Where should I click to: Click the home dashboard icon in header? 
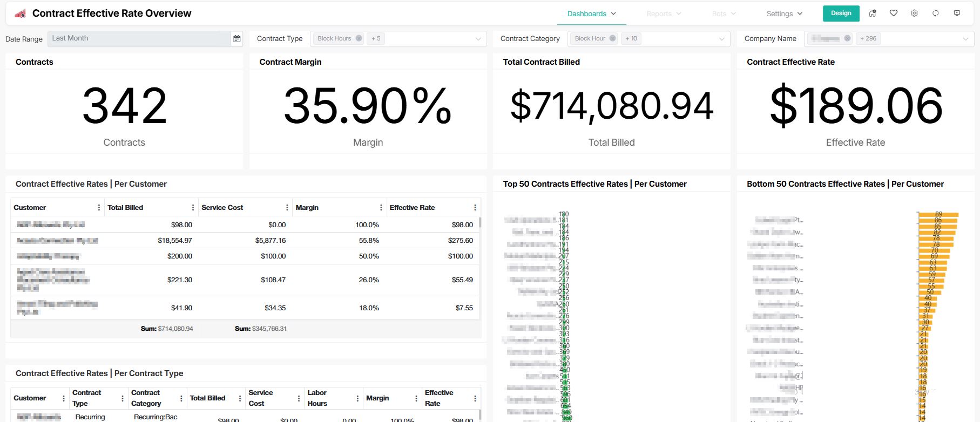coord(873,13)
